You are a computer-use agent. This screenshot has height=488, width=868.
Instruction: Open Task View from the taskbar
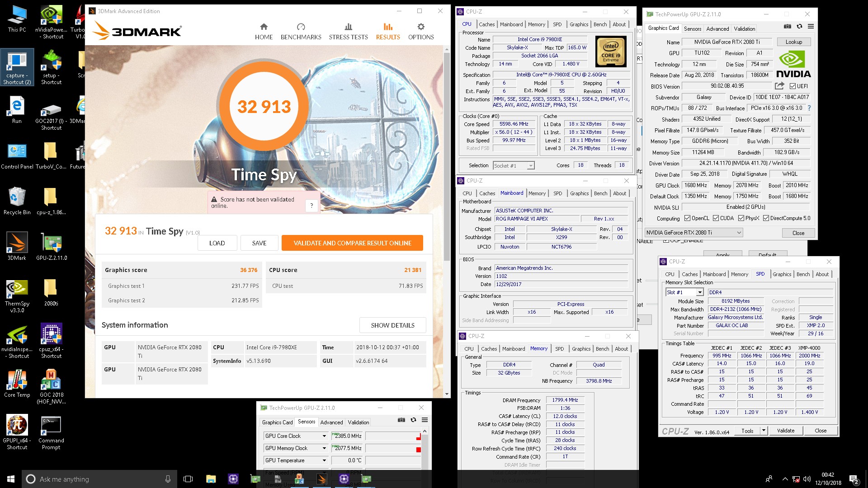click(x=188, y=479)
